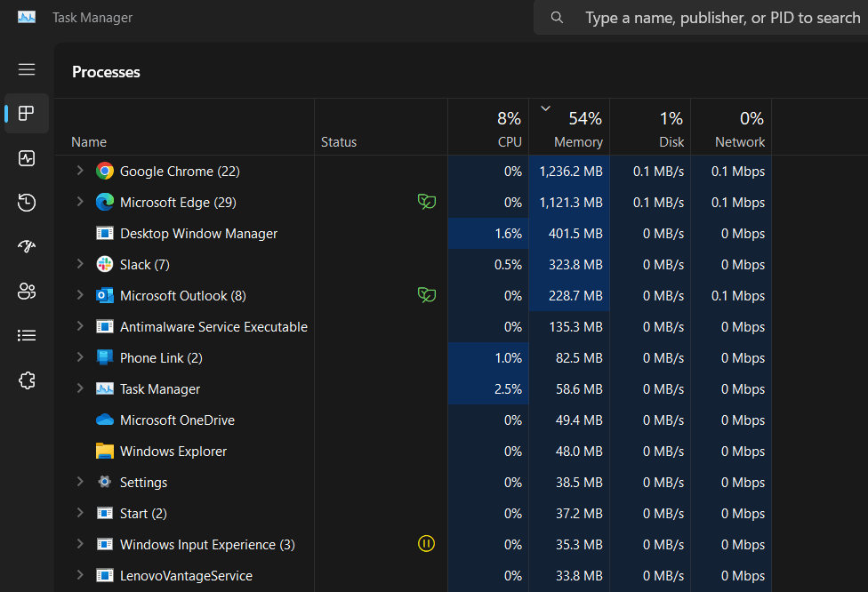Click the 1,121.3 MB memory value
The image size is (868, 592).
571,203
